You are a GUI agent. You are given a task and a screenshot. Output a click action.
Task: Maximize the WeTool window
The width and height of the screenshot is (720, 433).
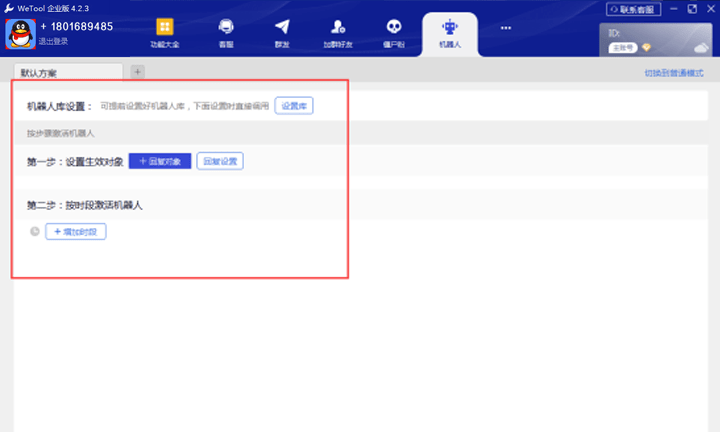click(692, 9)
